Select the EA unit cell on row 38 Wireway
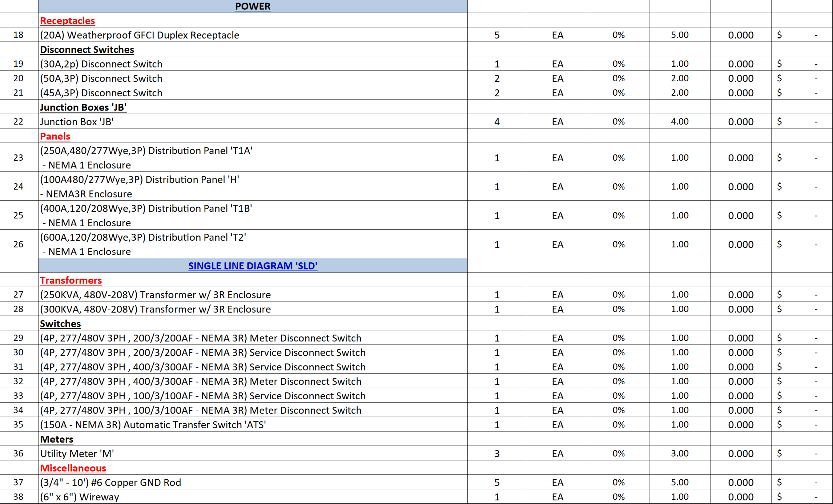Image resolution: width=833 pixels, height=504 pixels. tap(557, 497)
